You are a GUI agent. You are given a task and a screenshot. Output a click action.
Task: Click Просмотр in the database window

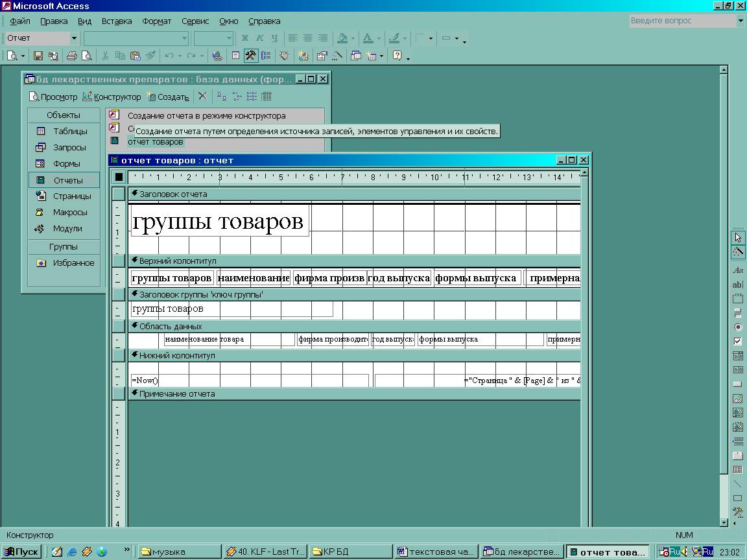53,97
